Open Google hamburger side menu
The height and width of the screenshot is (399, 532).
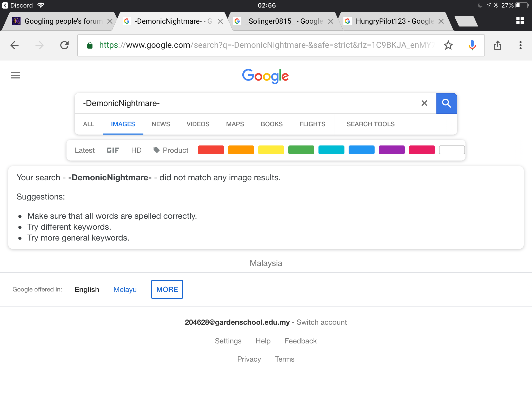click(x=16, y=75)
